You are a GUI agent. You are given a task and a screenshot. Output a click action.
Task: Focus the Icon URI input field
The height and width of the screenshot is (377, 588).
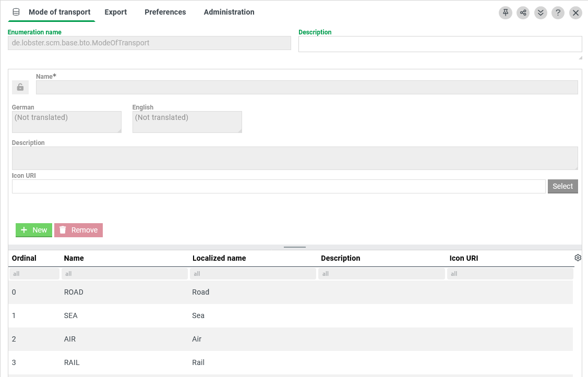279,186
